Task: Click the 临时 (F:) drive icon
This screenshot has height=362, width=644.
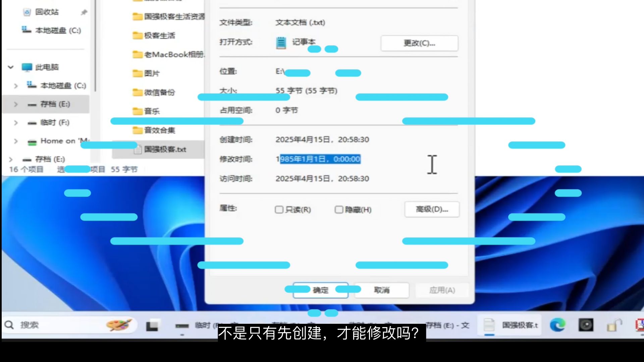Action: 32,123
